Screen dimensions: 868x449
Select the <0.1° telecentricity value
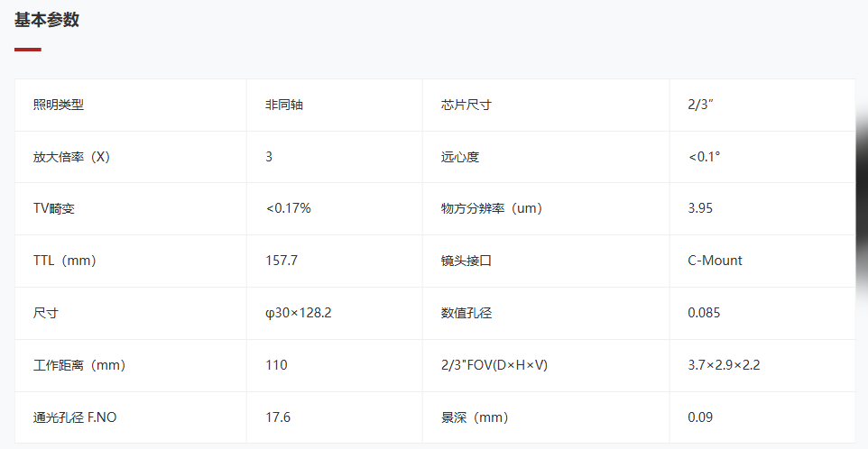[704, 157]
